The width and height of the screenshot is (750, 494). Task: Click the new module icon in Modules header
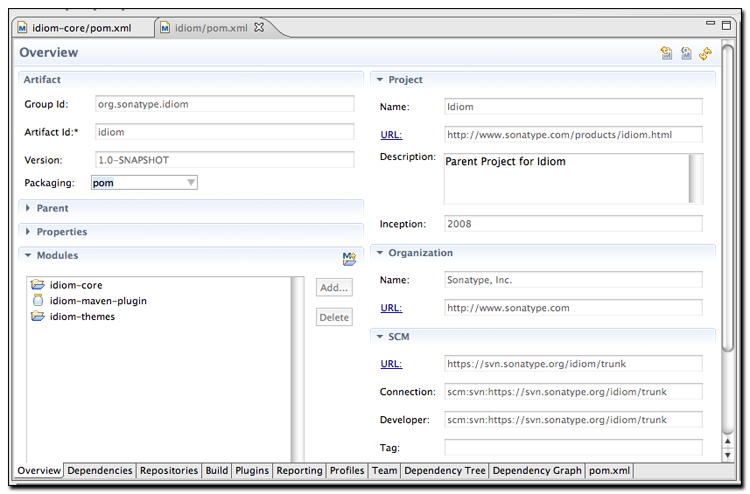[x=349, y=258]
